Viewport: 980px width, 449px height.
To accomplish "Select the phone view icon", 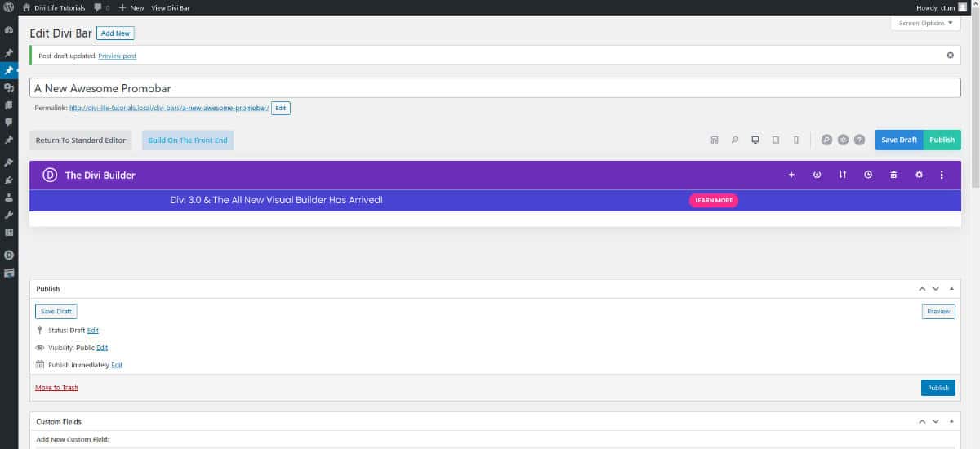I will [x=796, y=140].
